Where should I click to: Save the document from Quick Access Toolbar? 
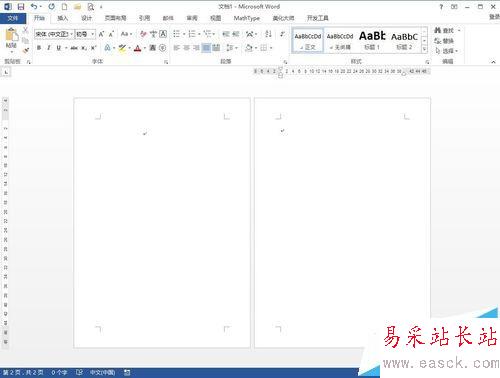coord(21,6)
